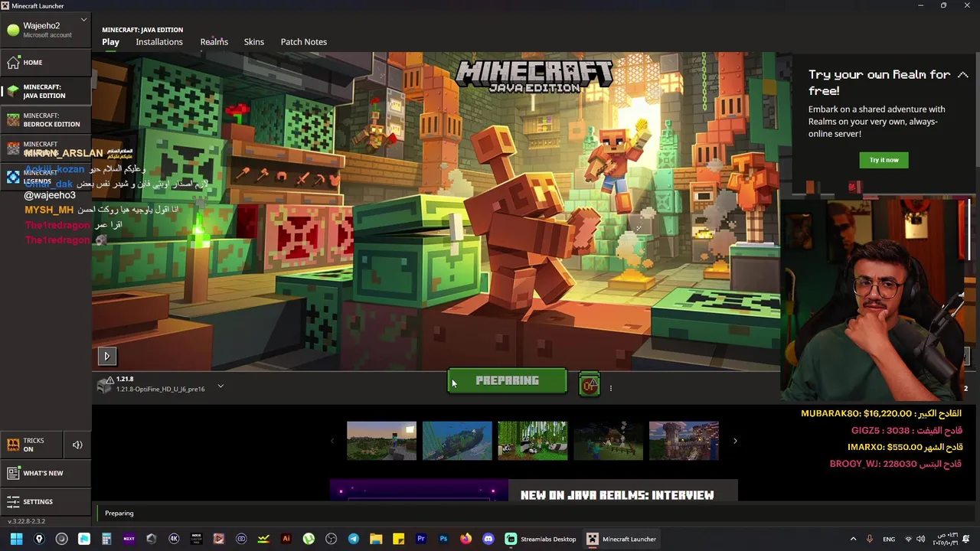Open the second underwater screenshot thumbnail
Image resolution: width=980 pixels, height=551 pixels.
click(x=457, y=441)
